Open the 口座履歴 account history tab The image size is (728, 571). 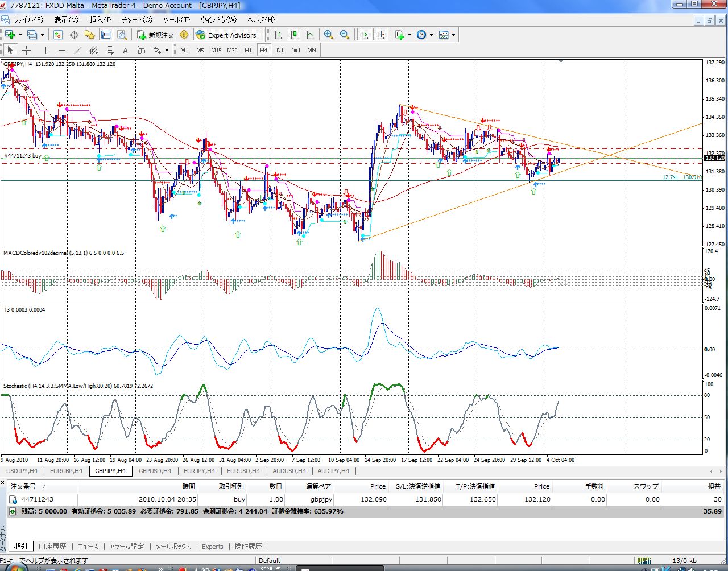point(52,546)
